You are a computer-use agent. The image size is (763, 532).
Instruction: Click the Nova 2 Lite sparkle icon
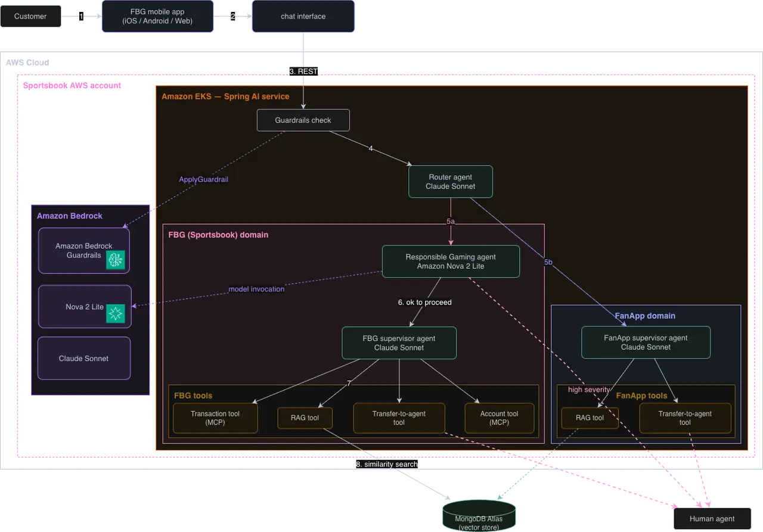point(116,313)
